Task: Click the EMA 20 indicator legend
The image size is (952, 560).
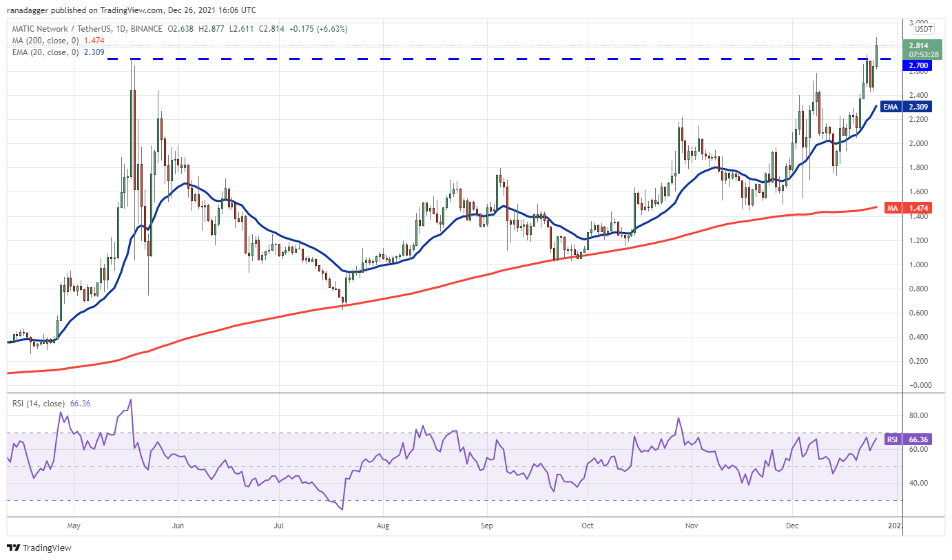Action: pos(55,52)
